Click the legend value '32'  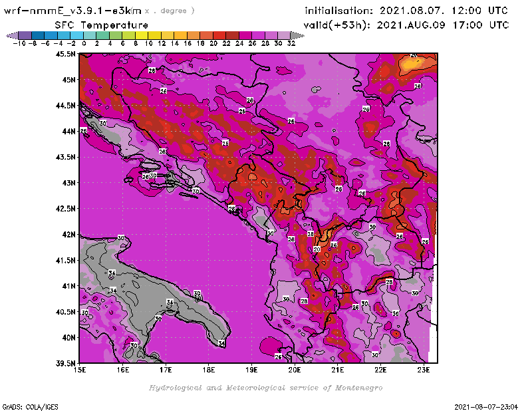(x=291, y=44)
